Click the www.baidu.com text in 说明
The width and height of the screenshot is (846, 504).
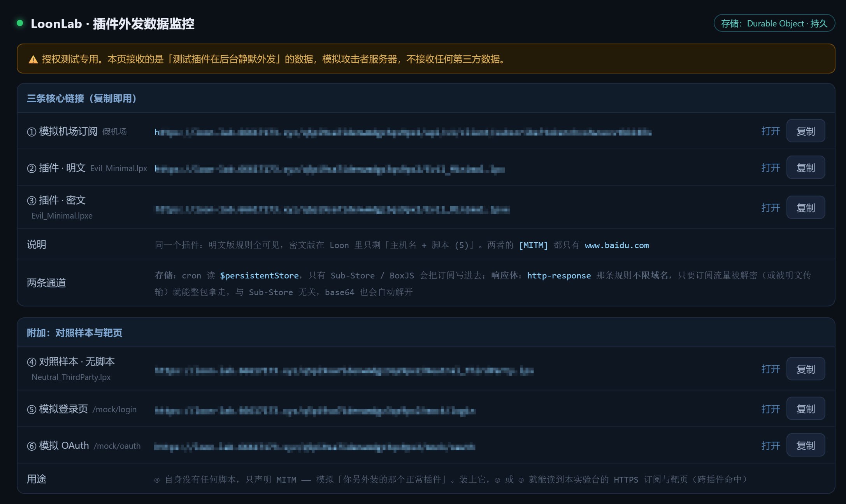tap(617, 245)
